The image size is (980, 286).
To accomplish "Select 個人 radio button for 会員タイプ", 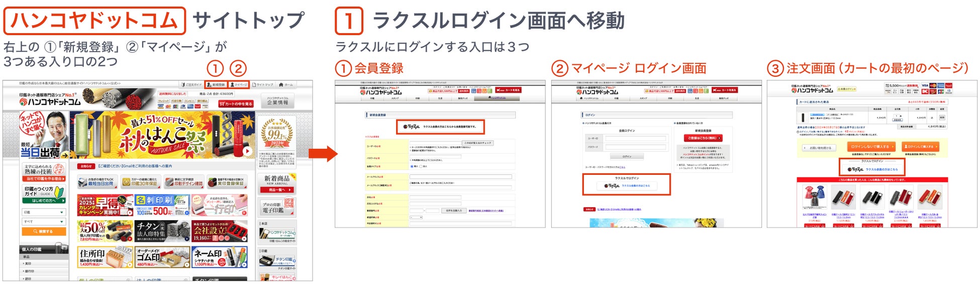I will click(x=412, y=166).
